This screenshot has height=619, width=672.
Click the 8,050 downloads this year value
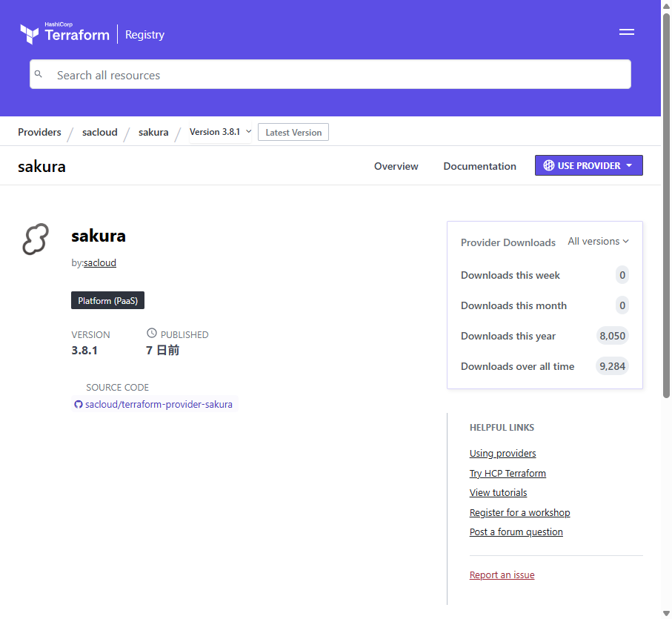pos(613,336)
